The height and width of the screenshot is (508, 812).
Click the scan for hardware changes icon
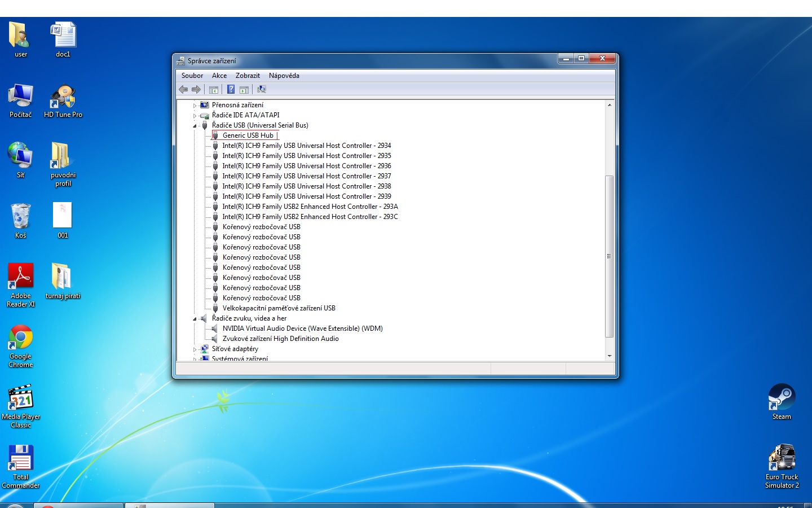point(262,89)
